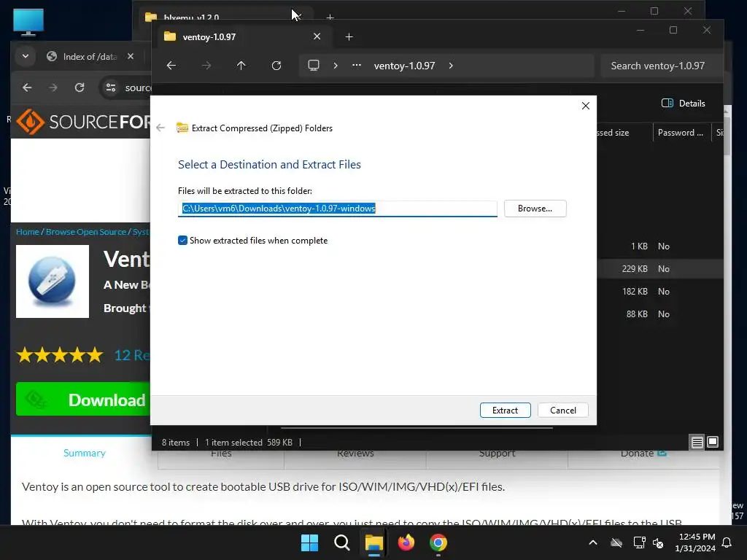The width and height of the screenshot is (747, 560).
Task: Close the ventoy-1.0.97 Explorer tab
Action: point(317,36)
